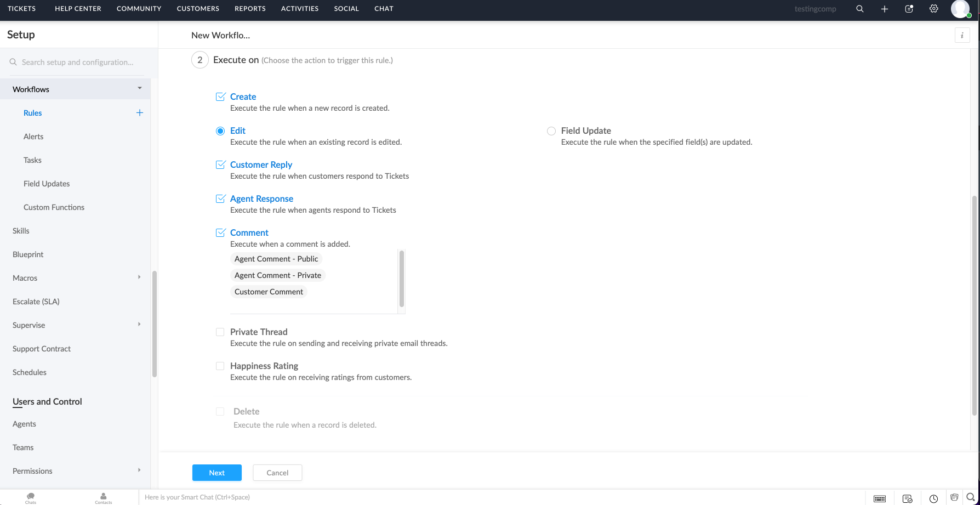
Task: Open Schedules in the sidebar
Action: 30,372
